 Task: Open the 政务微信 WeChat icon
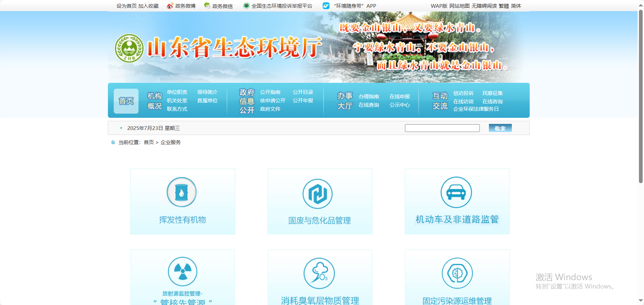coord(207,6)
